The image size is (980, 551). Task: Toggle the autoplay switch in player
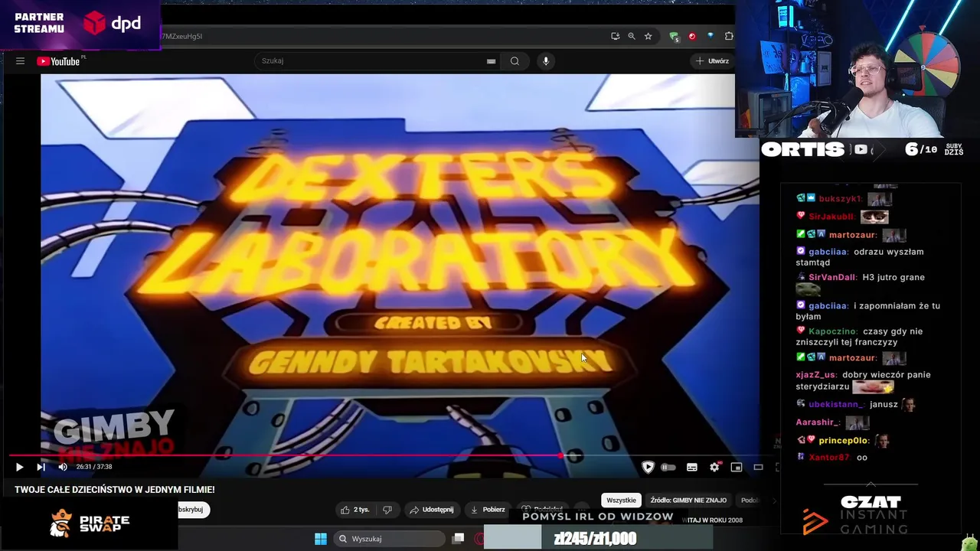pyautogui.click(x=668, y=467)
